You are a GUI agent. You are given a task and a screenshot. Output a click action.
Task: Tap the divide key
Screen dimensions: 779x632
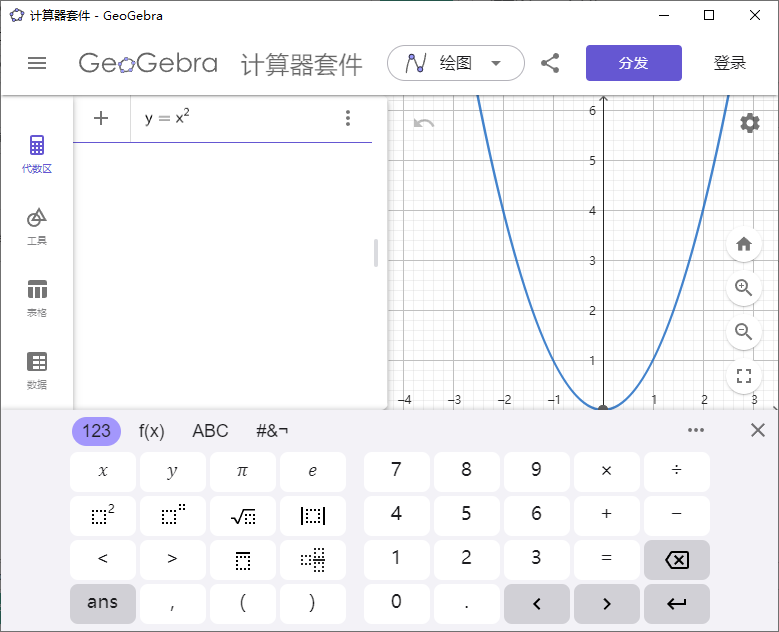coord(677,472)
